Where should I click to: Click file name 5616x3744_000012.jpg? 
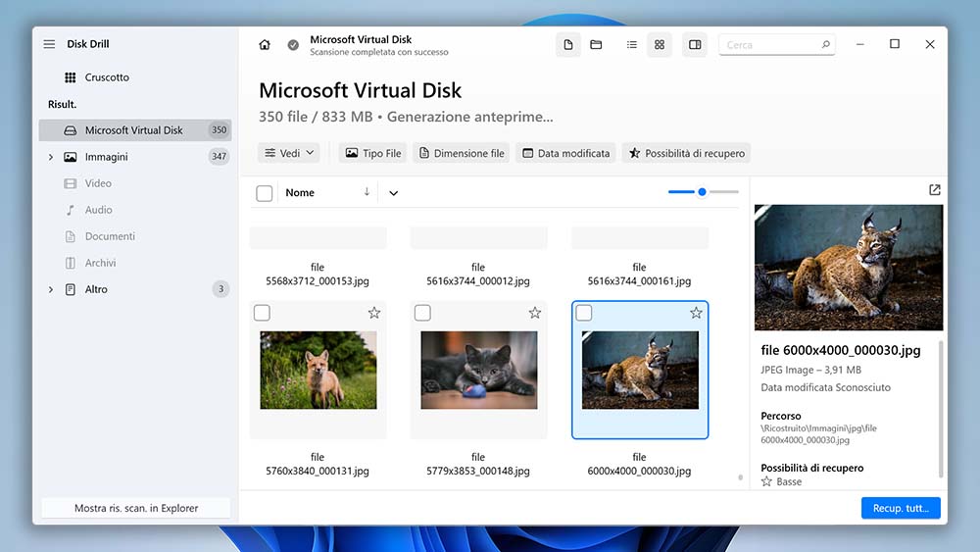[478, 274]
